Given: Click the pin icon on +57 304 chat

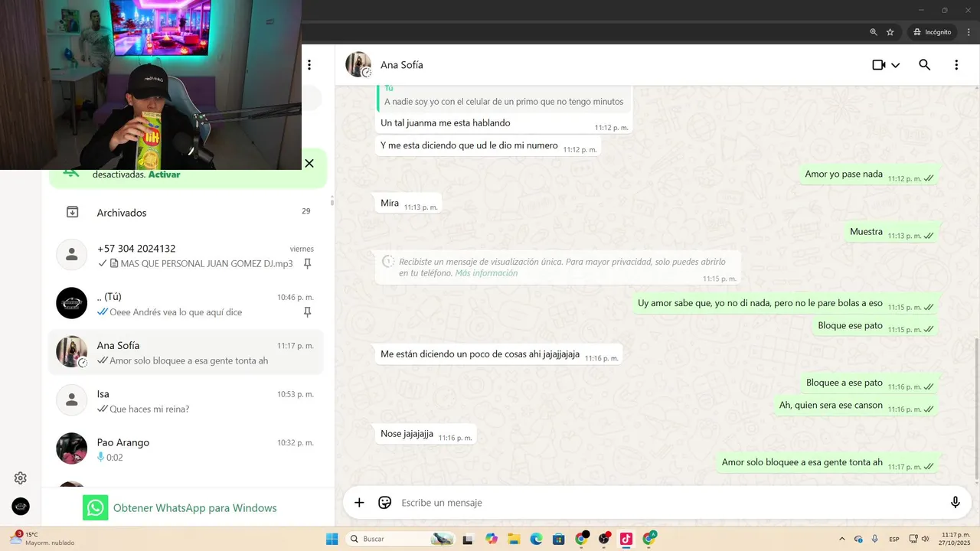Looking at the screenshot, I should point(307,263).
